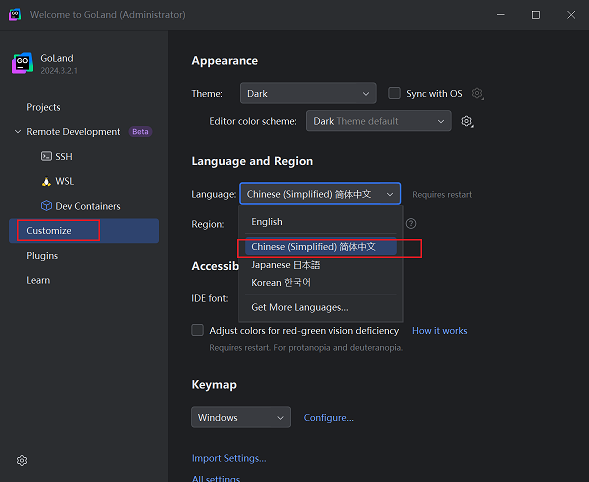The image size is (589, 482).
Task: Select Korean 한국어 language option
Action: [x=321, y=283]
